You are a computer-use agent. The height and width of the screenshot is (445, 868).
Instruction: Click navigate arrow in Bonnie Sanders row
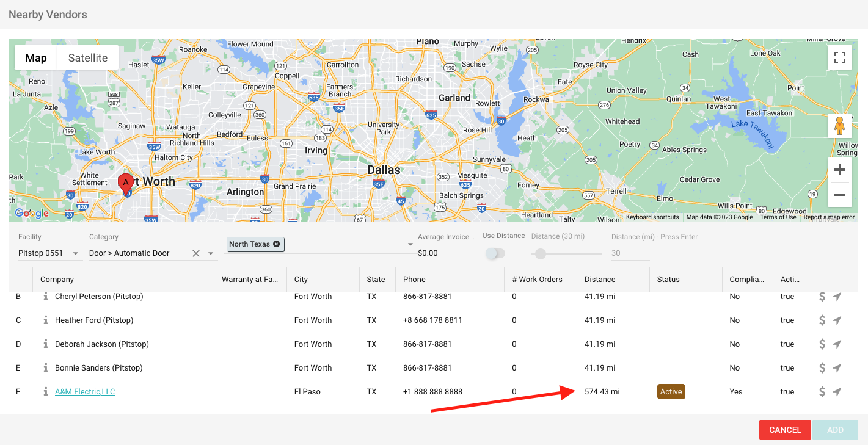837,367
